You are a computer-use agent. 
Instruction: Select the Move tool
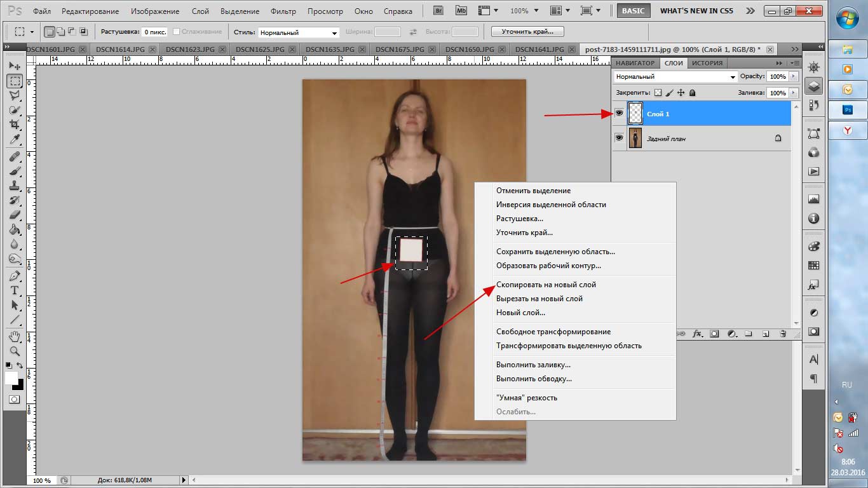15,66
